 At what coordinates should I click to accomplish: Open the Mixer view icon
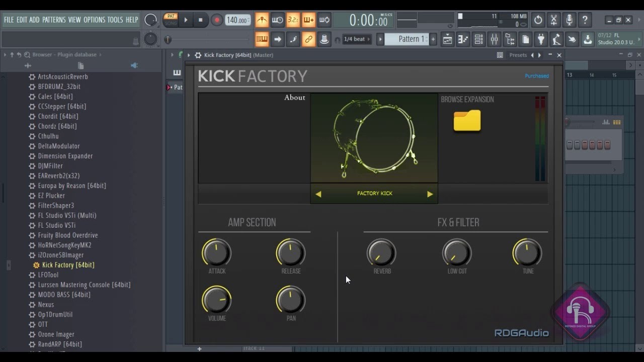494,39
